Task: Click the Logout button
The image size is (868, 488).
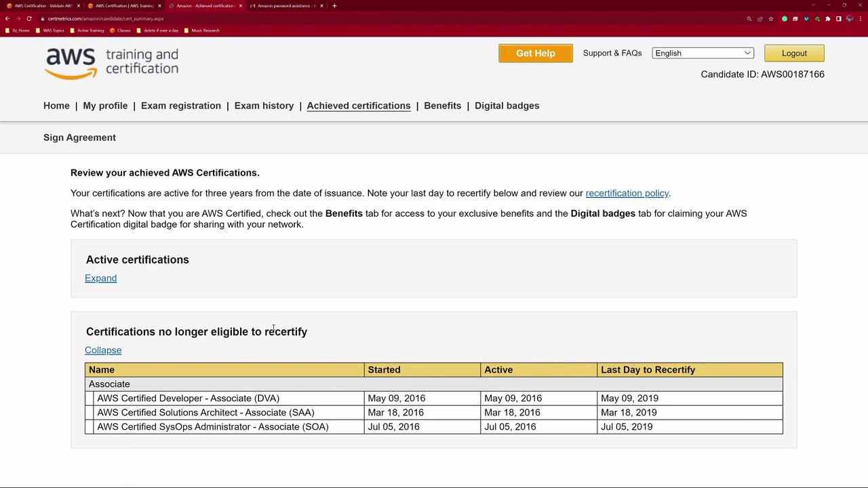Action: [794, 53]
